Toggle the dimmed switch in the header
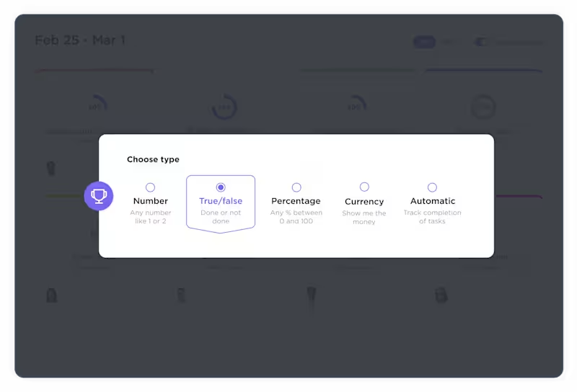 [481, 42]
